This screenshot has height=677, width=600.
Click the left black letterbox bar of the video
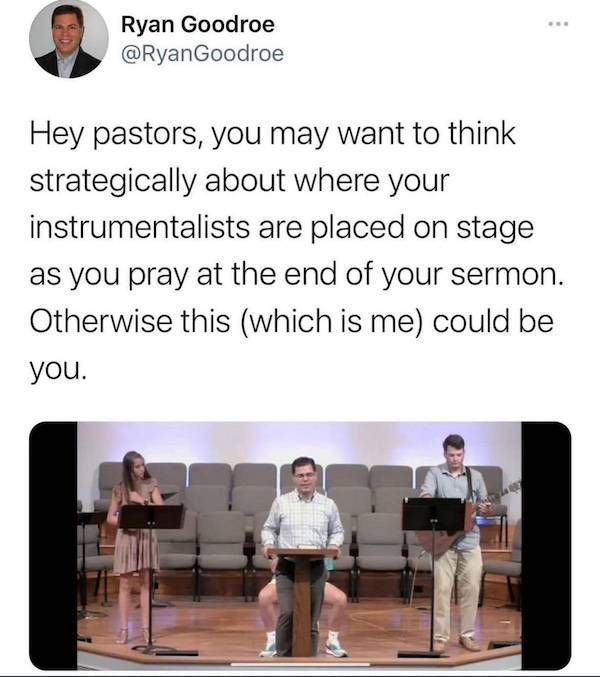pyautogui.click(x=54, y=545)
